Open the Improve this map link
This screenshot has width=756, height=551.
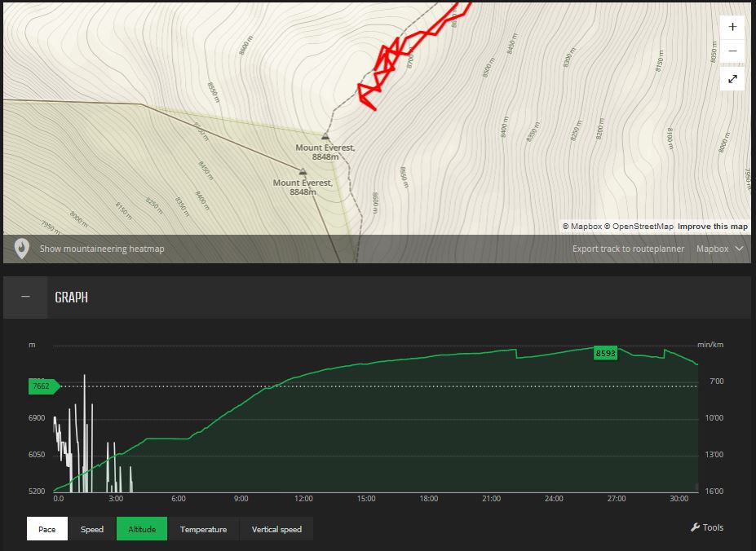(x=712, y=226)
